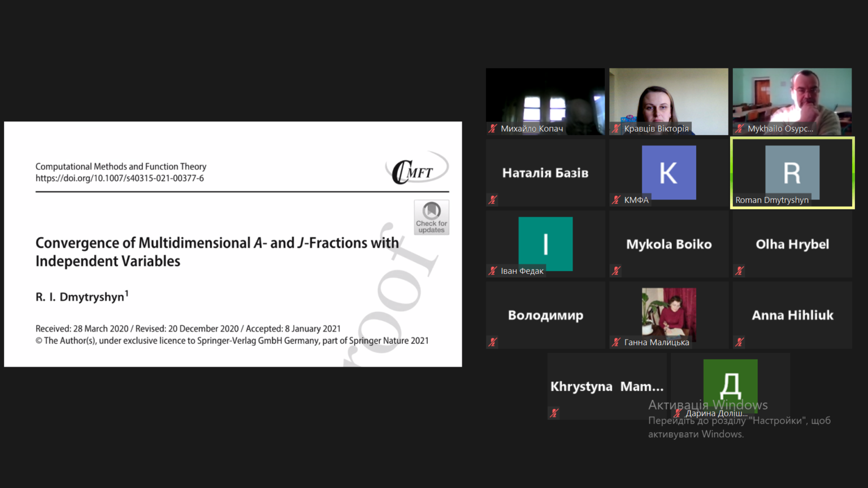Click muted mic icon on Anna Hihliuk tile
Image resolution: width=868 pixels, height=488 pixels.
click(739, 342)
